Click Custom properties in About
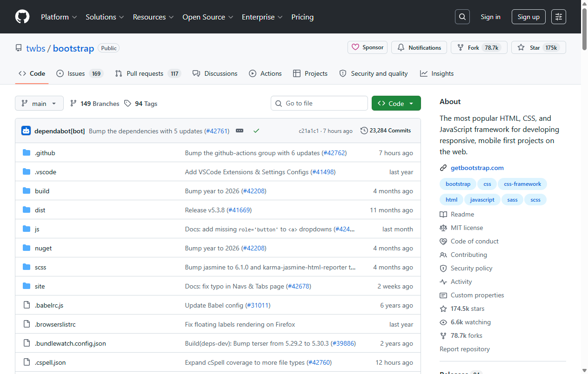The height and width of the screenshot is (374, 588). pyautogui.click(x=477, y=295)
